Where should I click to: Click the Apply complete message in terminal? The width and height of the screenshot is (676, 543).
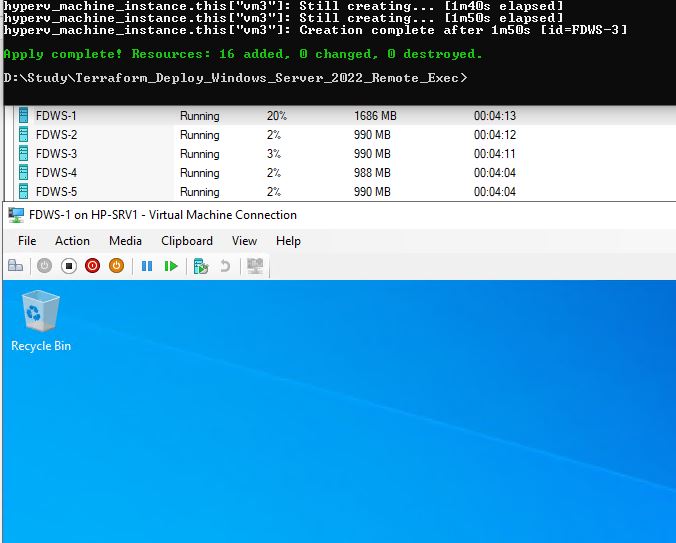tap(243, 54)
